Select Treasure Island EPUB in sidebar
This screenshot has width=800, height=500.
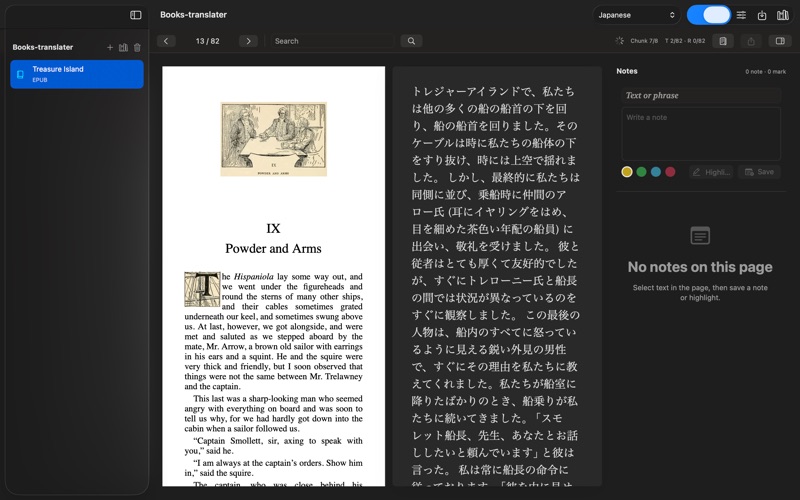tap(77, 74)
